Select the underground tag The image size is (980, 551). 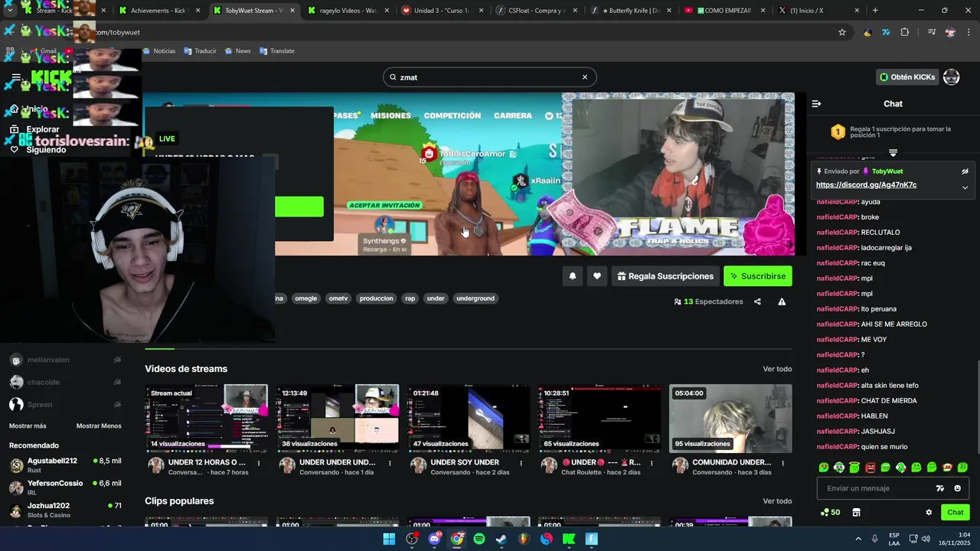[x=475, y=298]
